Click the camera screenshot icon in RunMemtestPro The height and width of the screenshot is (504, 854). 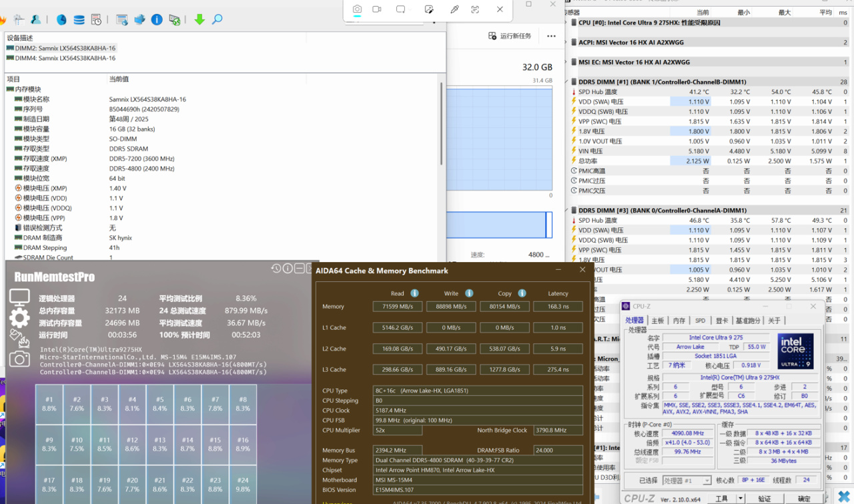pos(19,359)
